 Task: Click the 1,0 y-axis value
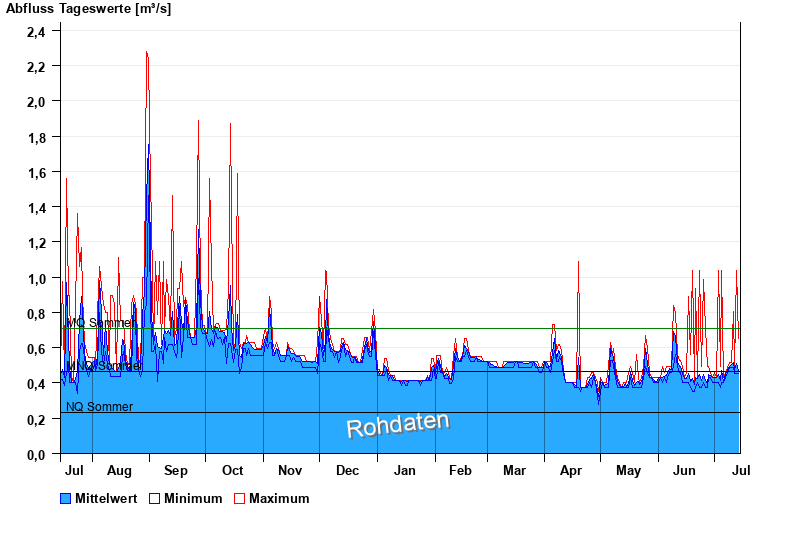[36, 279]
